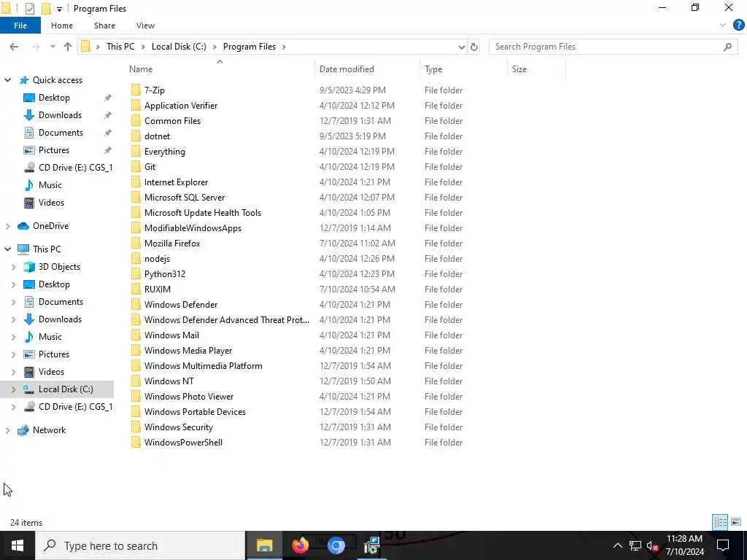The height and width of the screenshot is (560, 747).
Task: Expand the Network tree node
Action: point(7,430)
